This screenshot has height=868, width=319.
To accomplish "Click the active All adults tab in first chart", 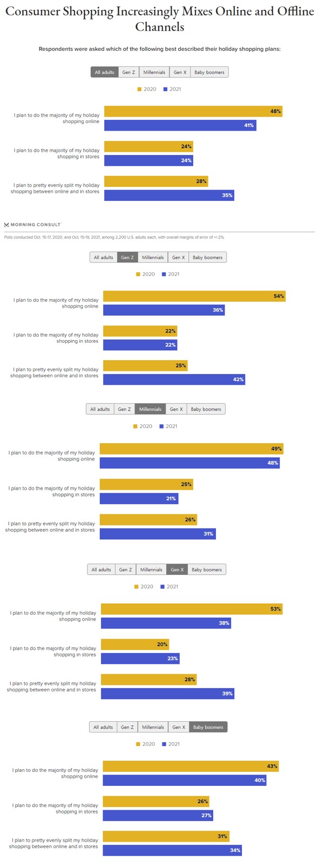I will 104,72.
